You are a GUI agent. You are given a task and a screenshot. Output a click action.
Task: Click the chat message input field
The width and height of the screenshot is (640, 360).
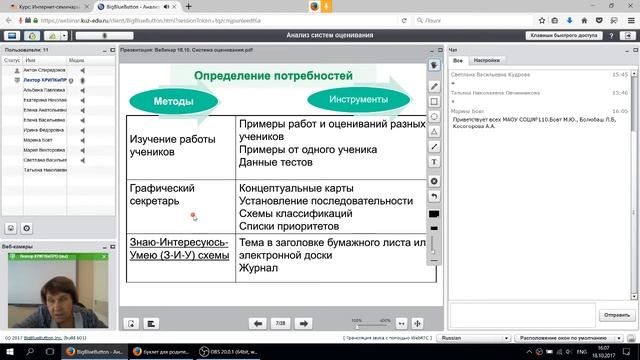click(522, 315)
